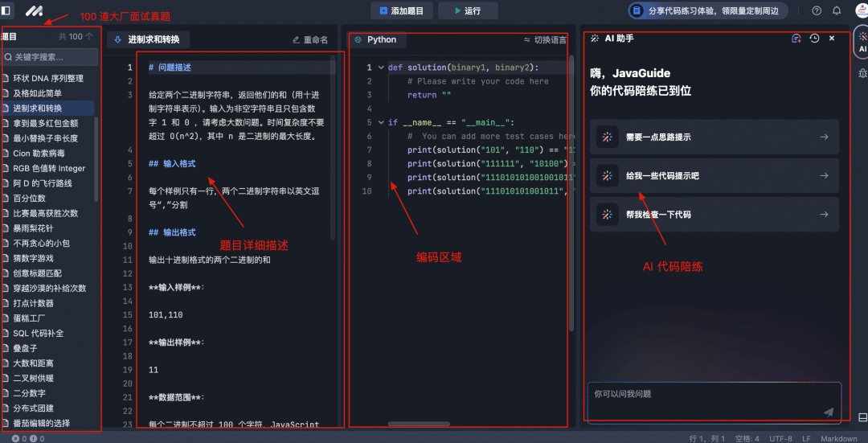868x443 pixels.
Task: Click sparkle icon beside 帮我检查一下代码
Action: pos(608,215)
